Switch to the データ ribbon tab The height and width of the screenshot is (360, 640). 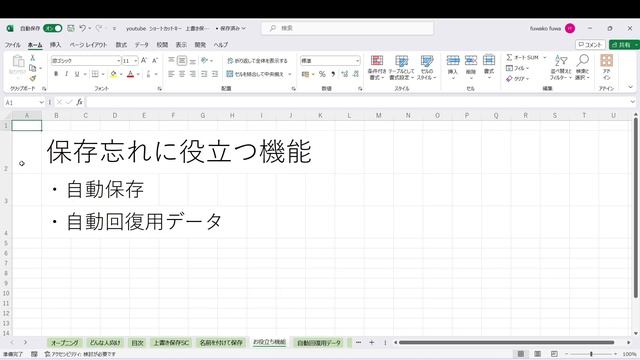point(142,45)
